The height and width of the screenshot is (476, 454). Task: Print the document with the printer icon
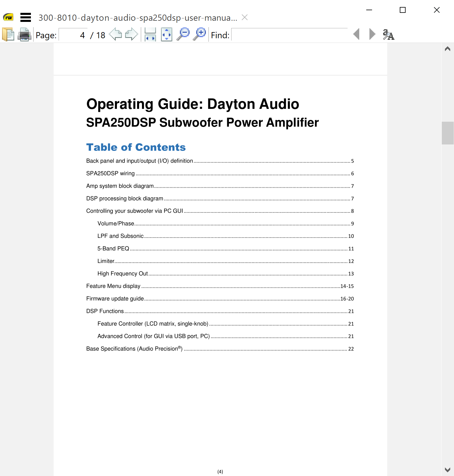(x=24, y=35)
